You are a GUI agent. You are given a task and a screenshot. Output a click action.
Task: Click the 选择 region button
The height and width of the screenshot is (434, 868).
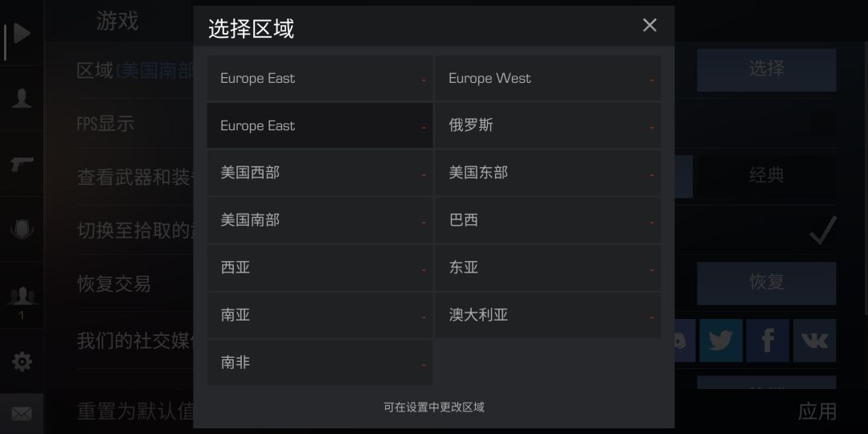click(767, 70)
